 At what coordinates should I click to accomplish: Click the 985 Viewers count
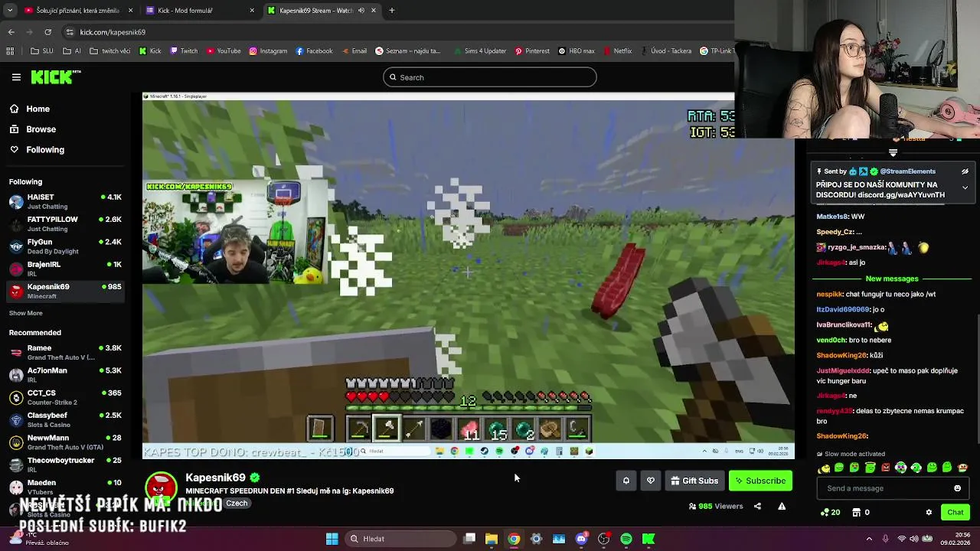click(716, 506)
